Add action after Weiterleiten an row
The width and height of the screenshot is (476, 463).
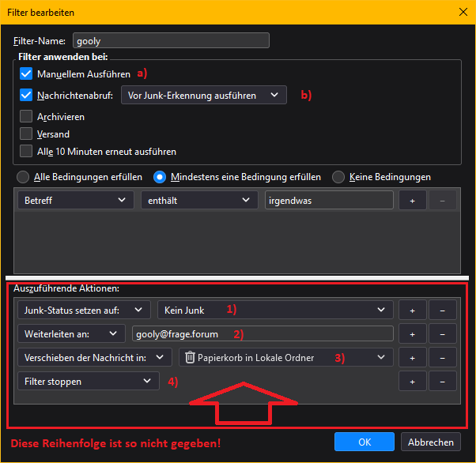click(x=412, y=334)
